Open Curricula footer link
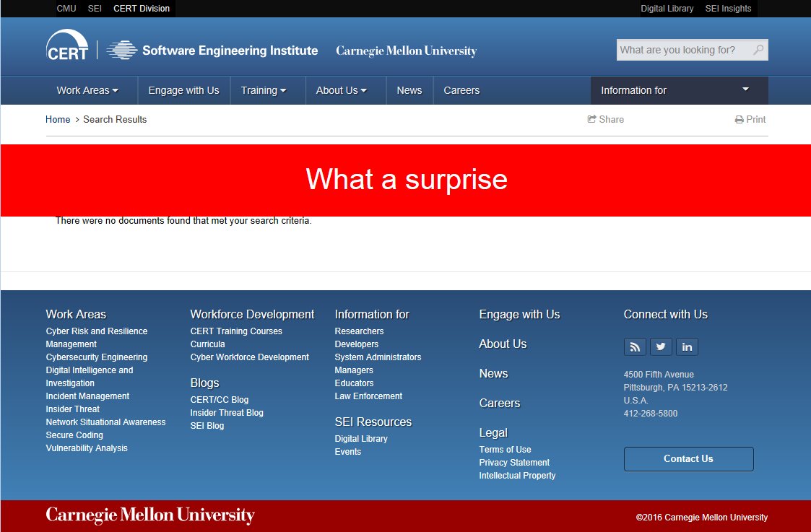Viewport: 811px width, 532px height. tap(207, 344)
